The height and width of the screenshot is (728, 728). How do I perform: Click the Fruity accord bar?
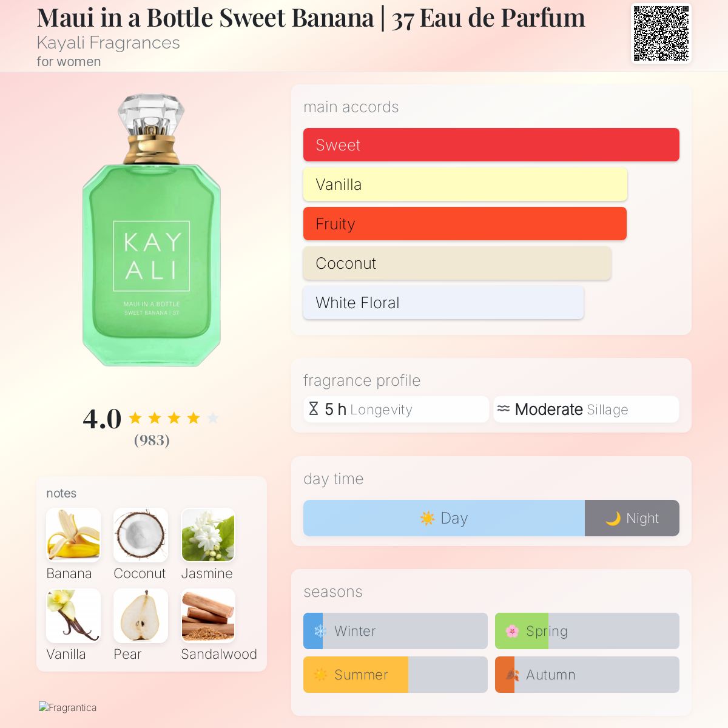465,224
